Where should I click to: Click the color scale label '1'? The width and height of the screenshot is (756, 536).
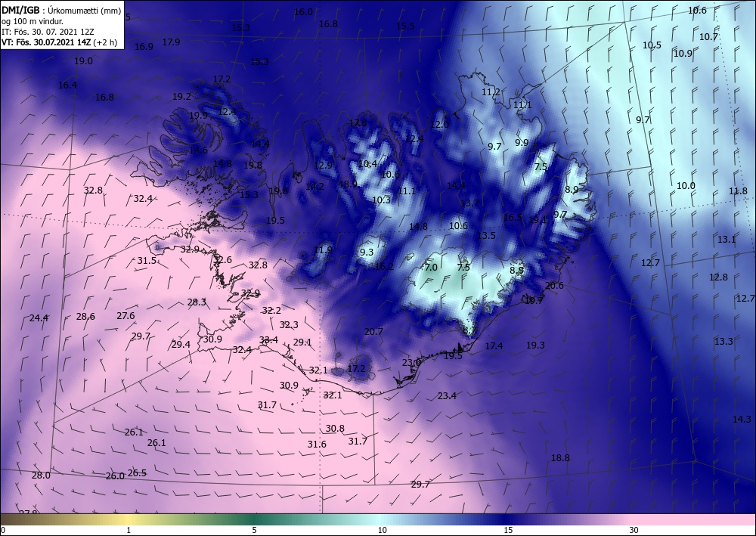tap(129, 531)
